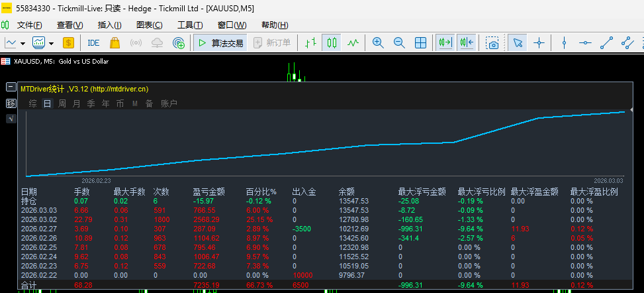
Task: Switch to the 综 summary tab
Action: [x=33, y=103]
